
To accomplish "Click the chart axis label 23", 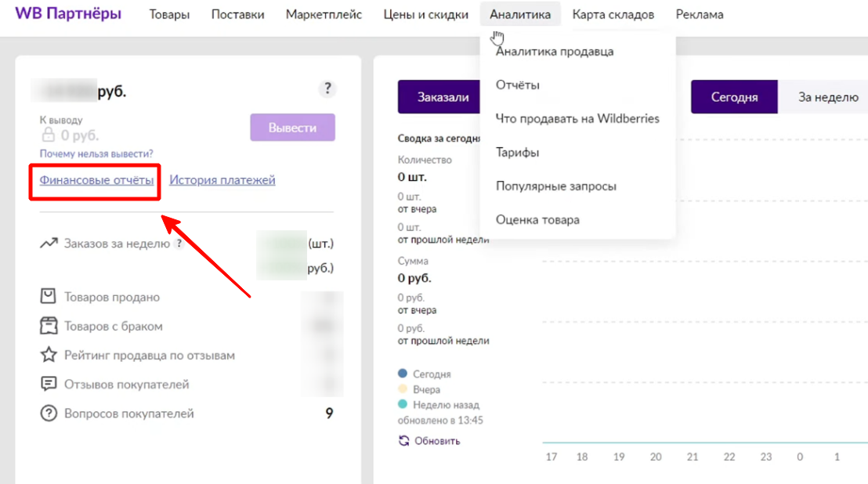I will (766, 457).
